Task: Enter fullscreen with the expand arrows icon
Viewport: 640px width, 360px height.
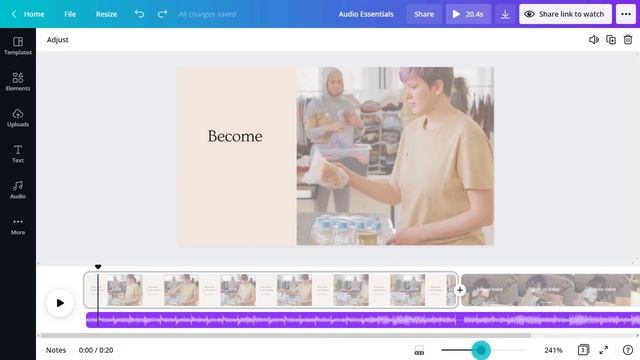Action: [x=603, y=350]
